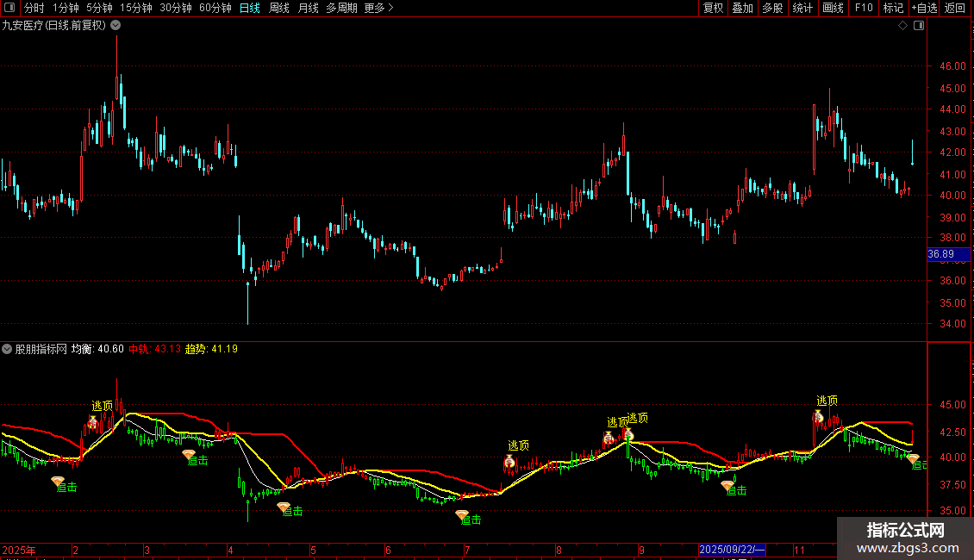Click the 2025年 label on time axis
974x560 pixels.
click(x=19, y=550)
